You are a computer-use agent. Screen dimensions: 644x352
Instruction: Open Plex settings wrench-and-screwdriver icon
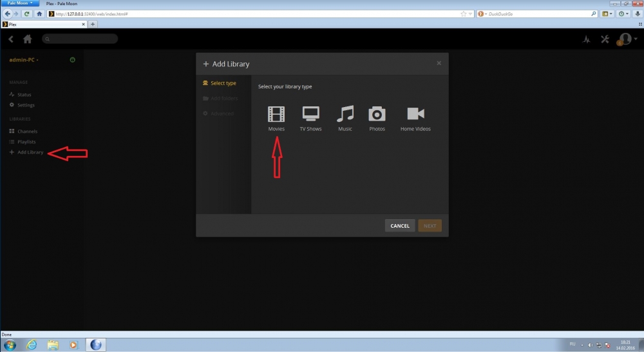click(x=605, y=39)
